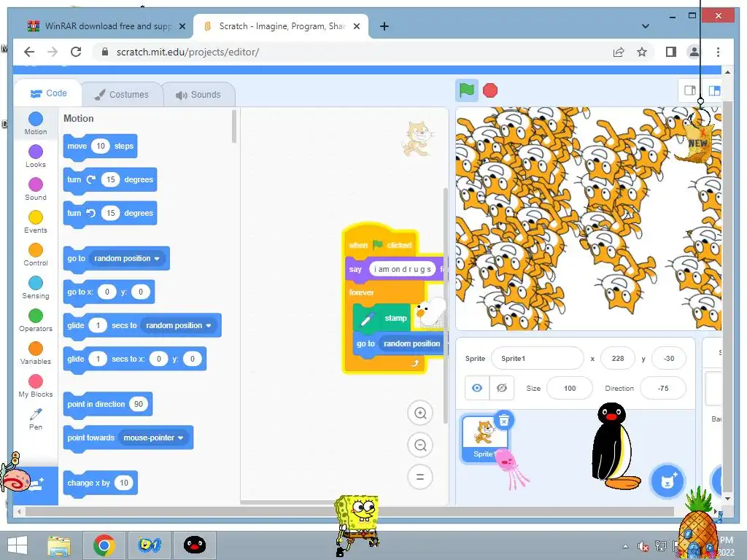Share this page from address bar
The width and height of the screenshot is (747, 560).
(619, 52)
